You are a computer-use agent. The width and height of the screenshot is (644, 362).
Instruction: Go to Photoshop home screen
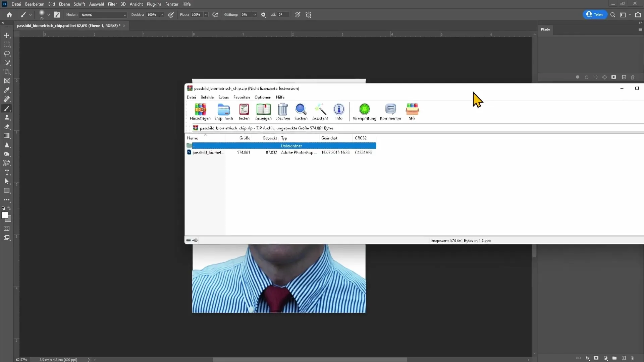click(9, 15)
